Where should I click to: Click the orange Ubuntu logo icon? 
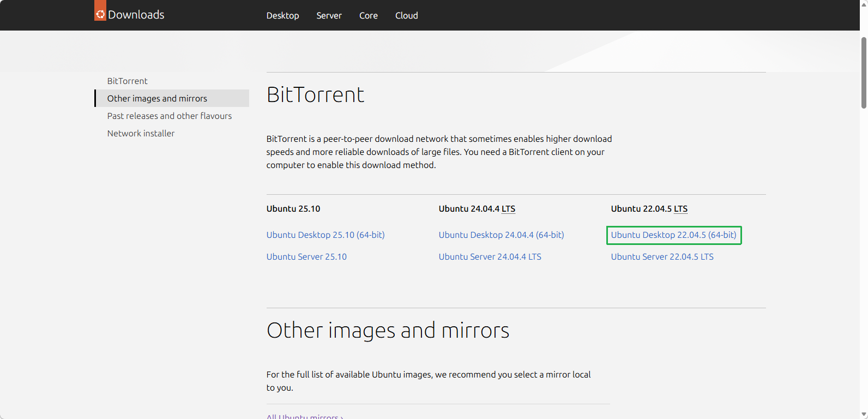[x=100, y=10]
